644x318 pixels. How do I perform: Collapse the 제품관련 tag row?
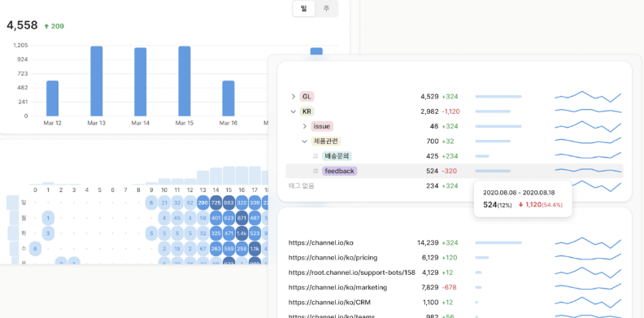[x=304, y=142]
